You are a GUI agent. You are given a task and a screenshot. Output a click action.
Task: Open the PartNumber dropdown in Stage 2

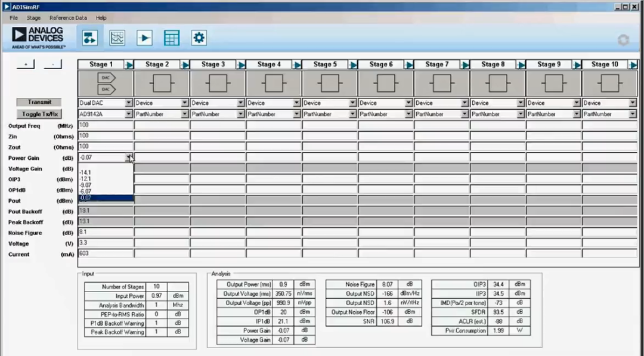[x=184, y=114]
